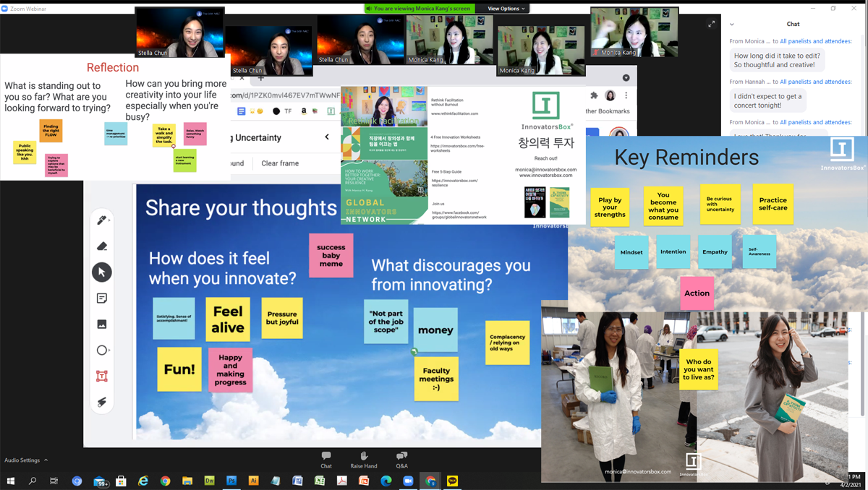
Task: Choose the Circle shape tool
Action: (102, 351)
